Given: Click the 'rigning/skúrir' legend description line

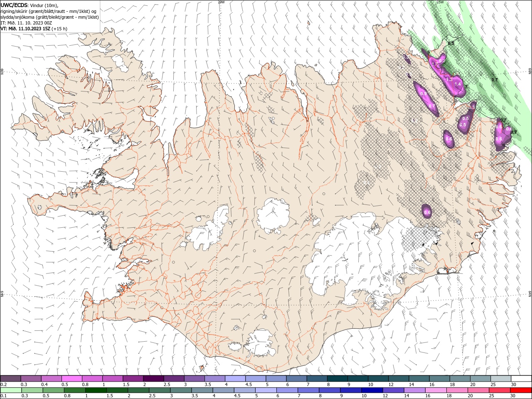Looking at the screenshot, I should (x=49, y=11).
